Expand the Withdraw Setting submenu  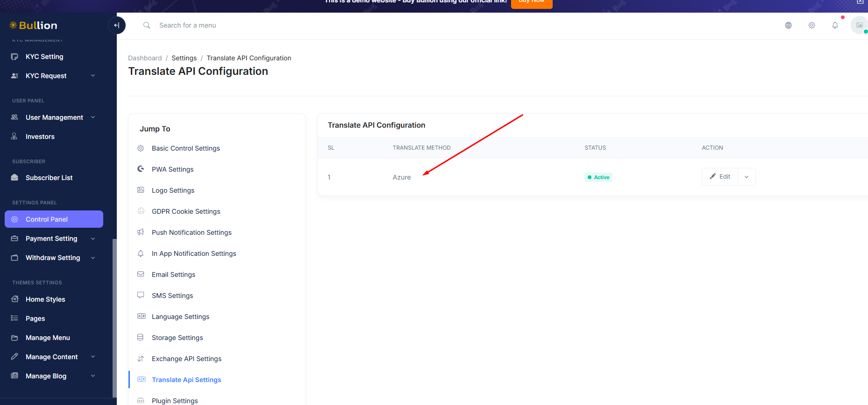93,258
